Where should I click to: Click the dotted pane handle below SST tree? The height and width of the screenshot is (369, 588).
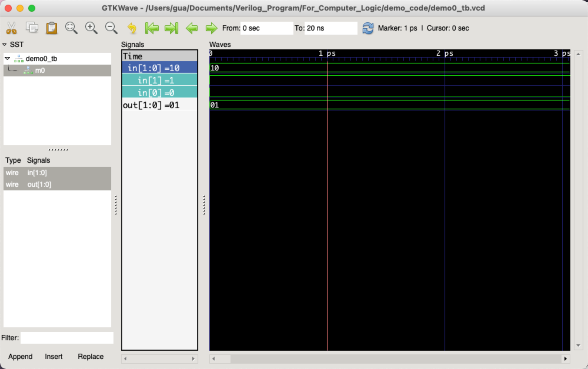point(58,150)
